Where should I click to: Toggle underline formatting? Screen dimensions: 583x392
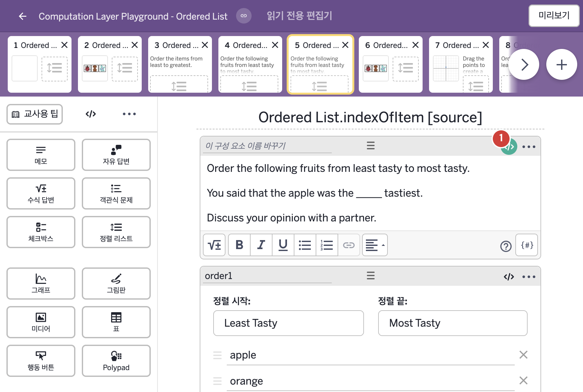(283, 245)
